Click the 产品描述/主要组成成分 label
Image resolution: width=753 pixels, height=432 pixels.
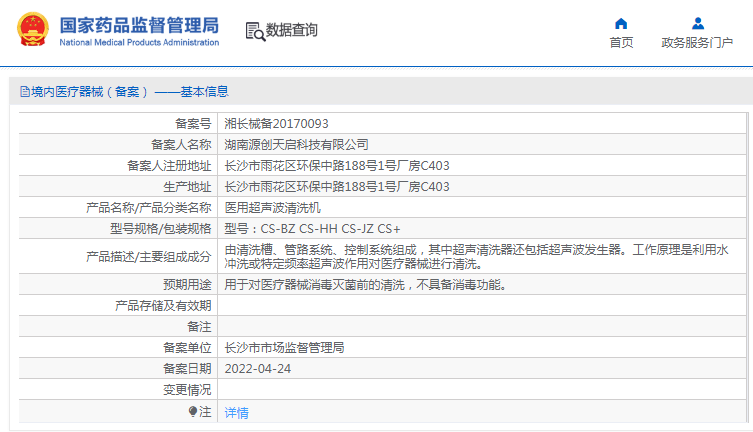[148, 257]
